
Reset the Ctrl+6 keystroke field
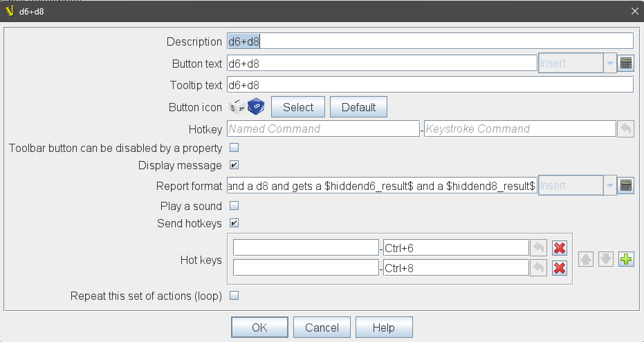coord(538,248)
